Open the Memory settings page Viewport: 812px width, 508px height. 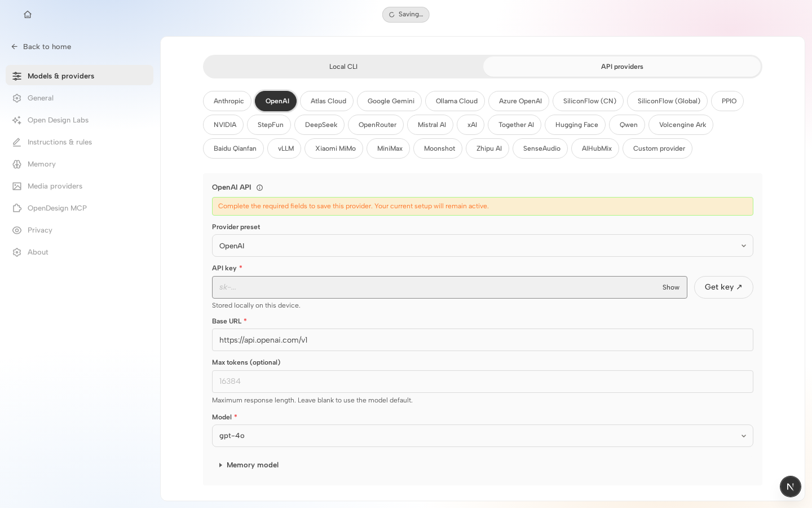(80, 164)
